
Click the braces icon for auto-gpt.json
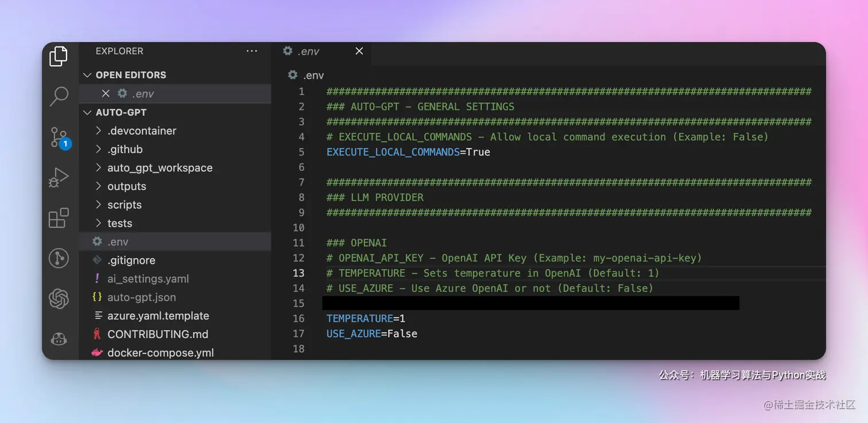(98, 297)
